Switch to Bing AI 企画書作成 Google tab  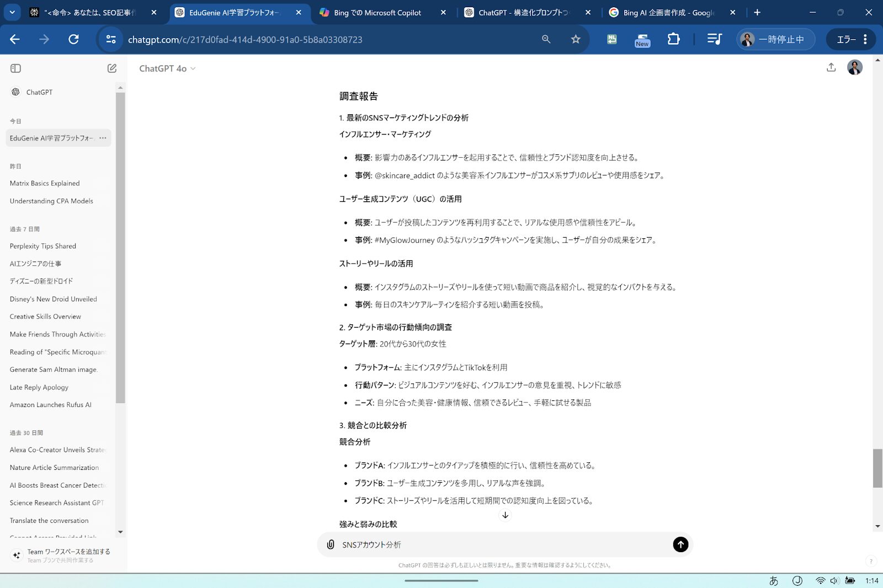tap(668, 13)
